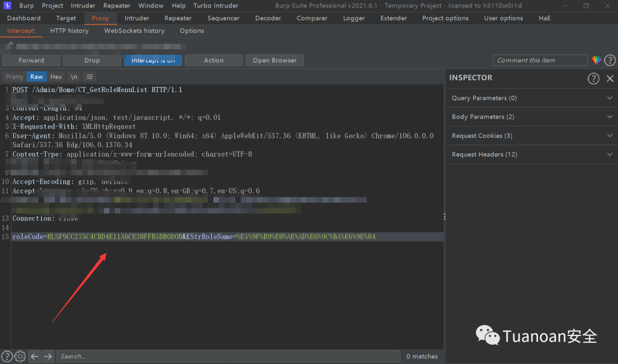Open the proxy Options sub-tab

click(x=192, y=31)
